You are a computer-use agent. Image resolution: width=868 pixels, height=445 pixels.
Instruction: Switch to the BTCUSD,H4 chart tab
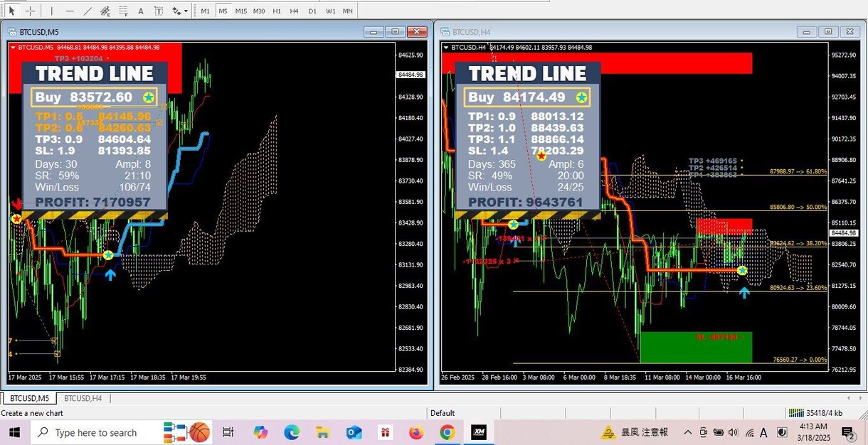click(83, 398)
